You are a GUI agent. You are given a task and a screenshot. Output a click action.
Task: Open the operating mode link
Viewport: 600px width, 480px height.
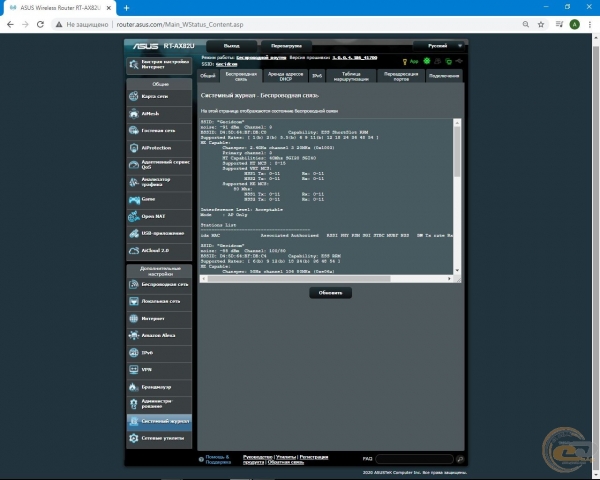coord(261,58)
